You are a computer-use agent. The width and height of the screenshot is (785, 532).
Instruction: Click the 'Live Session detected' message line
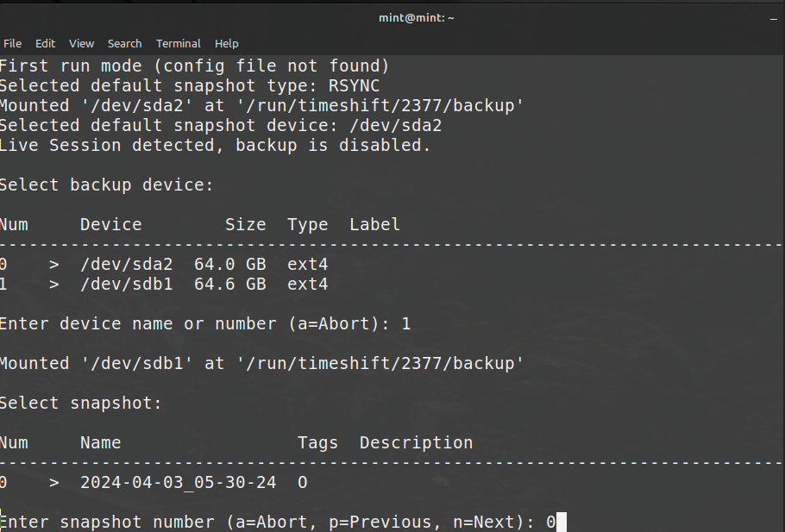(214, 145)
